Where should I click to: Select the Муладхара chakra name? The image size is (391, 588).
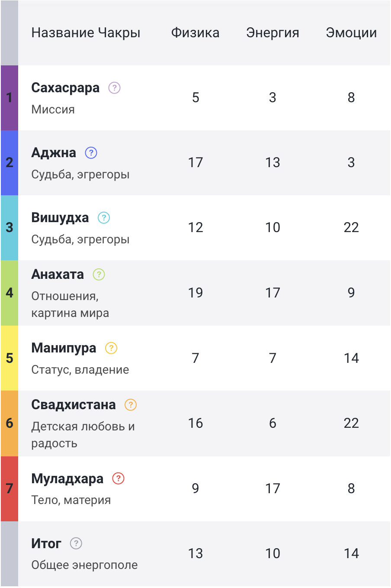(x=67, y=478)
